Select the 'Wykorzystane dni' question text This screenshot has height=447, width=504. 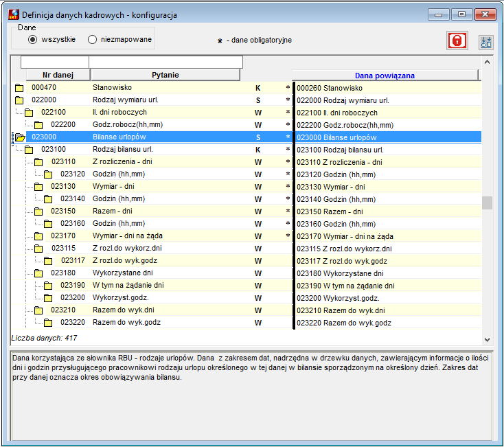pyautogui.click(x=123, y=273)
